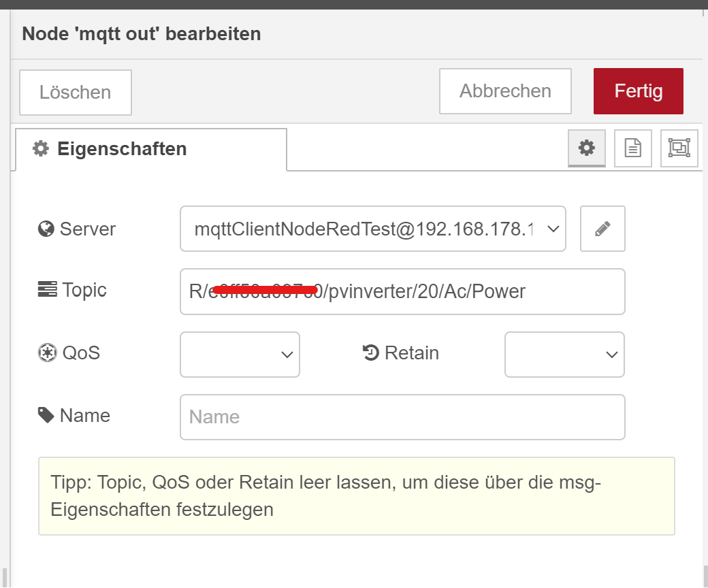Viewport: 708px width, 588px height.
Task: Click the Server label text
Action: [x=88, y=229]
